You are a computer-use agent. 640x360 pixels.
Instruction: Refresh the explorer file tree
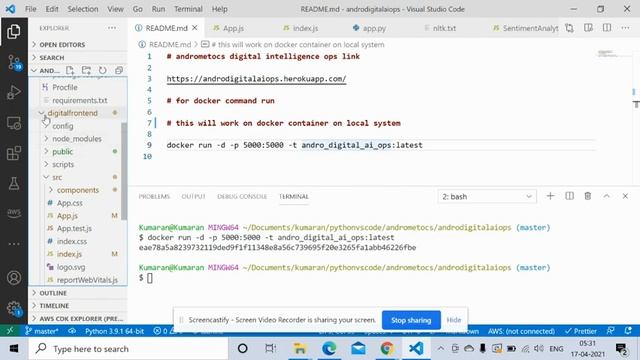102,70
